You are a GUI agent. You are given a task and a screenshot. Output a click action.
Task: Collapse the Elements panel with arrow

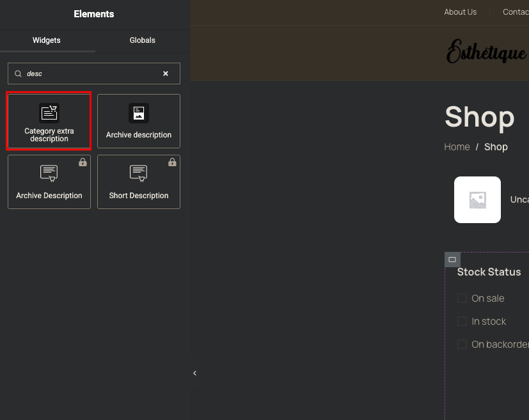tap(194, 373)
